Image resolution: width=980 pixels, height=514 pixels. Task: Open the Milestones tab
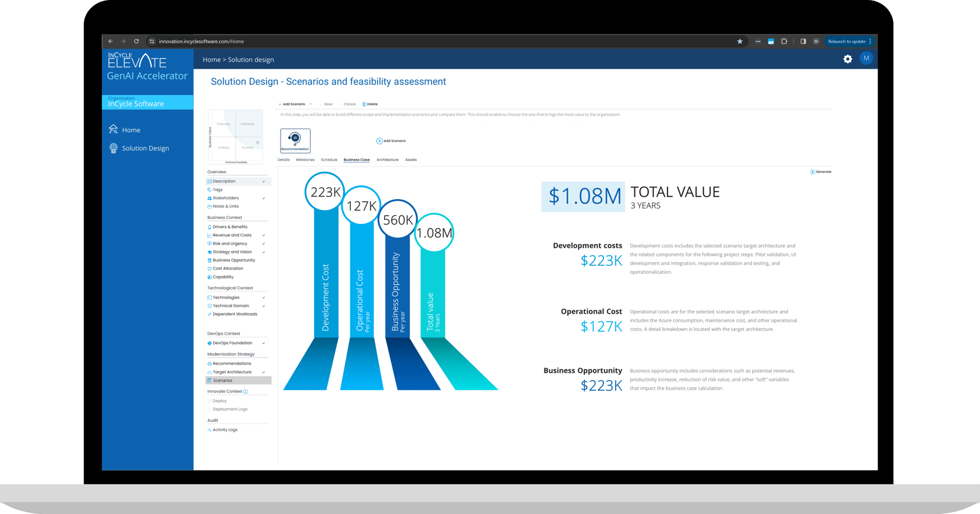305,160
